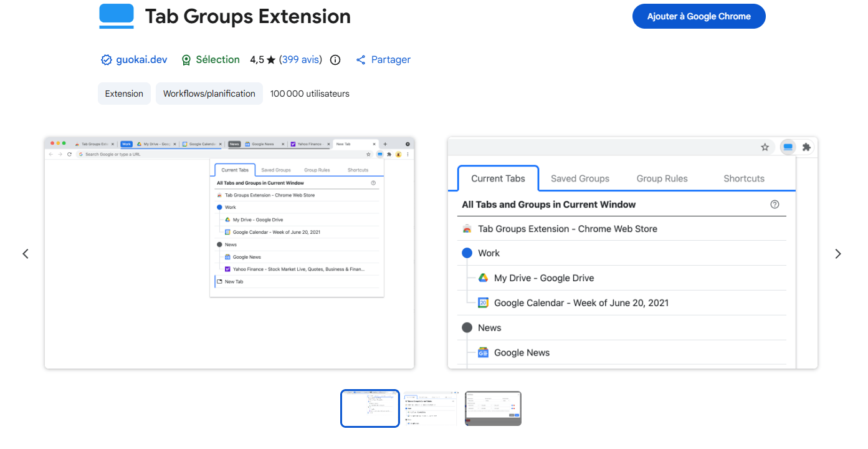Click the info icon next to the rating
The height and width of the screenshot is (449, 868).
click(335, 60)
